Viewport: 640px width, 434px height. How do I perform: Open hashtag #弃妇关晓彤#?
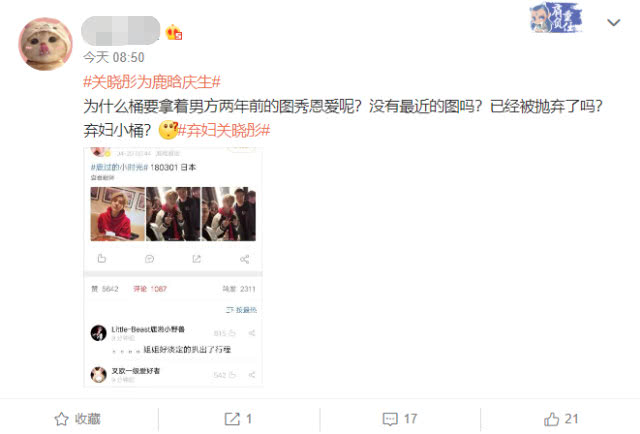tap(224, 130)
